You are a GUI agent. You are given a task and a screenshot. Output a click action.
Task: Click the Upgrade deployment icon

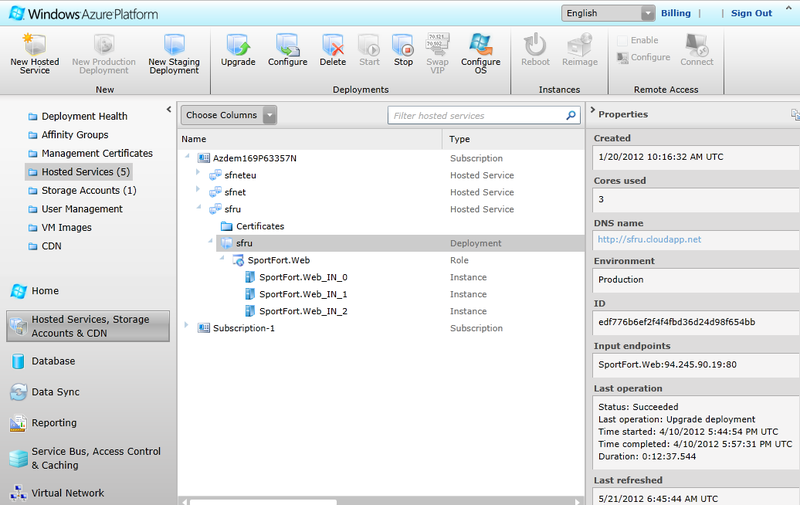tap(238, 44)
